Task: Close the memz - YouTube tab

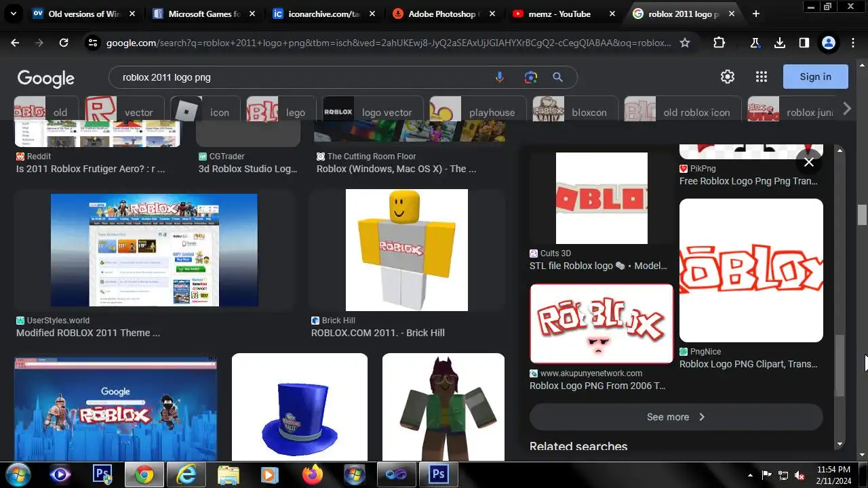Action: point(612,14)
